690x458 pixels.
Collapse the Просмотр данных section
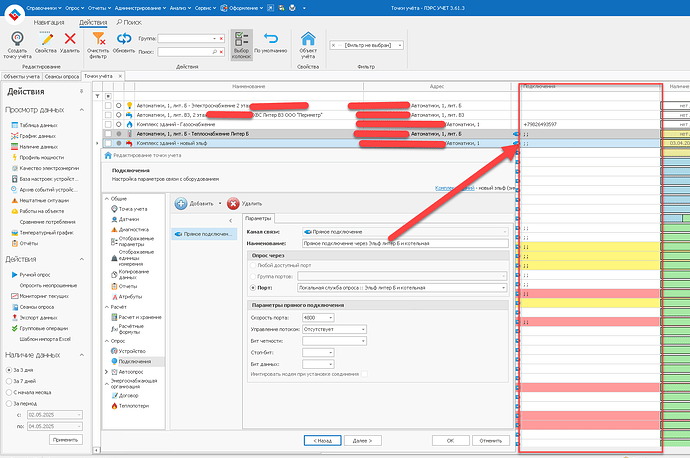coord(81,110)
